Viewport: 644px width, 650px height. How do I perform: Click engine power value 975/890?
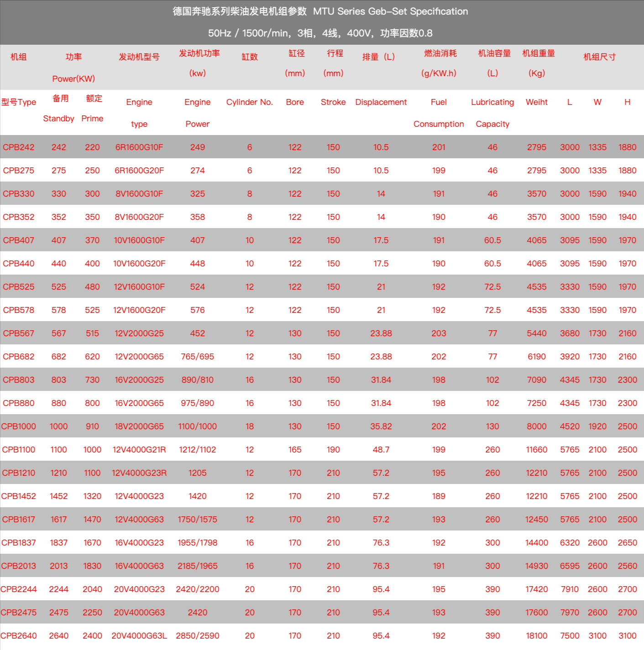pyautogui.click(x=198, y=403)
